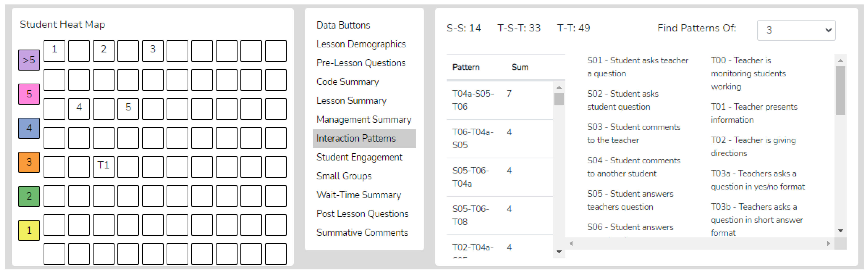Click the heat map cell labeled T1
The image size is (868, 275).
(103, 165)
